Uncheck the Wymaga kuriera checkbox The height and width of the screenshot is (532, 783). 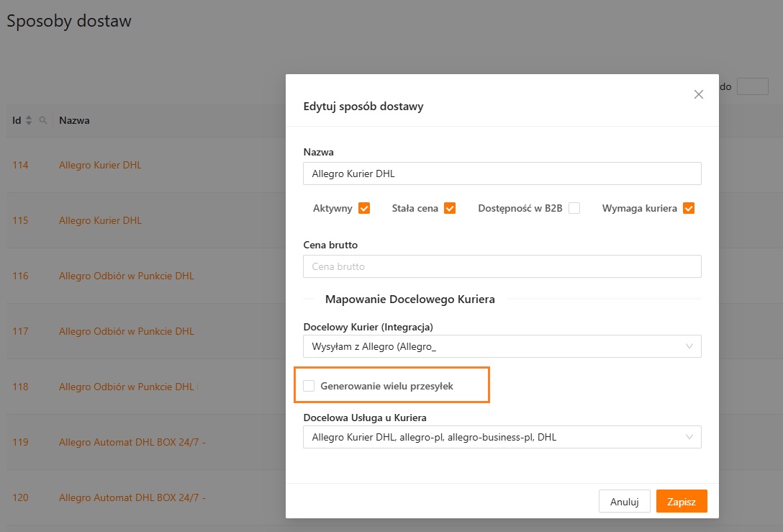[689, 208]
